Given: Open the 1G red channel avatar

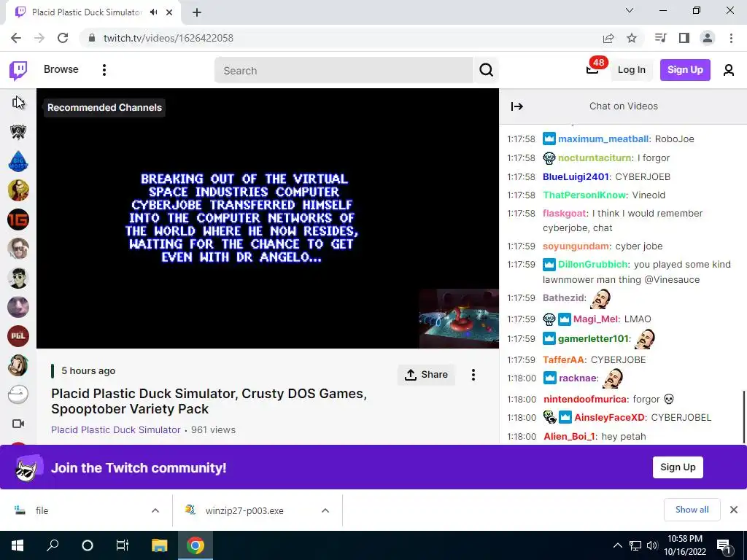Looking at the screenshot, I should click(18, 219).
